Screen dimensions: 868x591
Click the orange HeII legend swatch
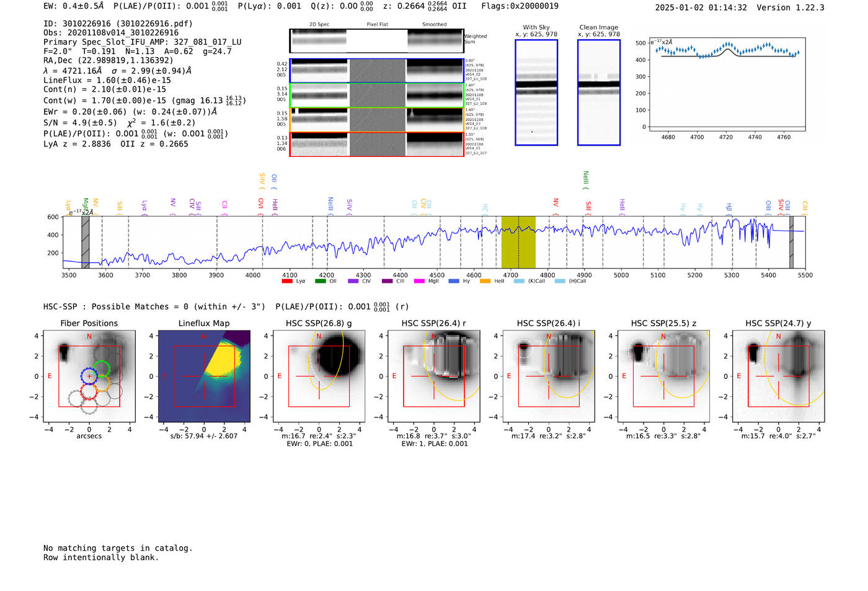[x=485, y=281]
